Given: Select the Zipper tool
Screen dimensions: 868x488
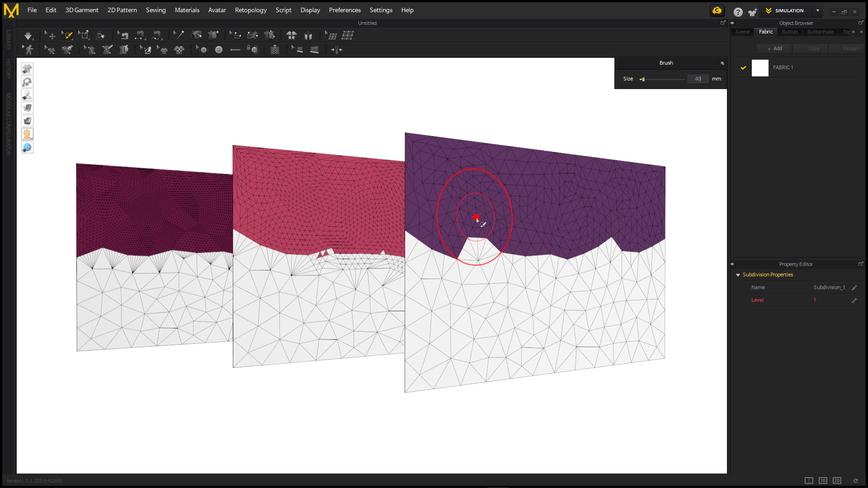Looking at the screenshot, I should [x=274, y=50].
